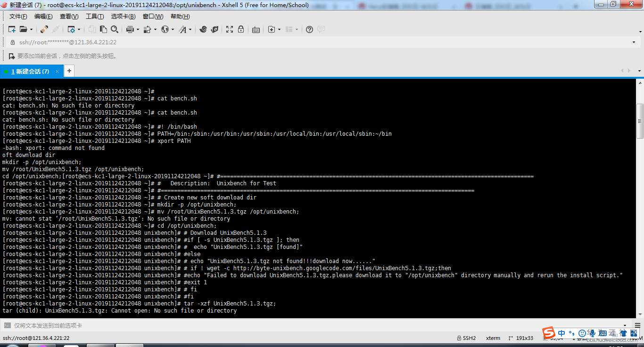Click the status bar ssh://root@121.36.4.221:22 text
644x347 pixels.
pos(36,338)
